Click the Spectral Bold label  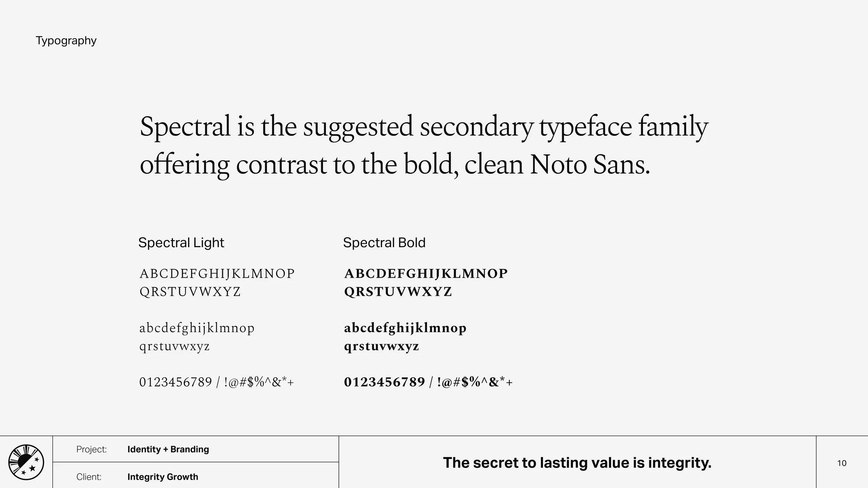pyautogui.click(x=384, y=243)
